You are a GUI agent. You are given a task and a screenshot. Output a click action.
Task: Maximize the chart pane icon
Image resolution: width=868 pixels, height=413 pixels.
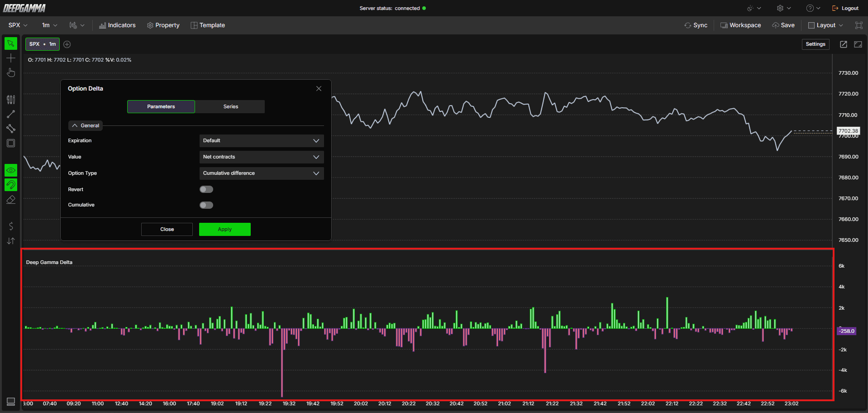tap(858, 44)
